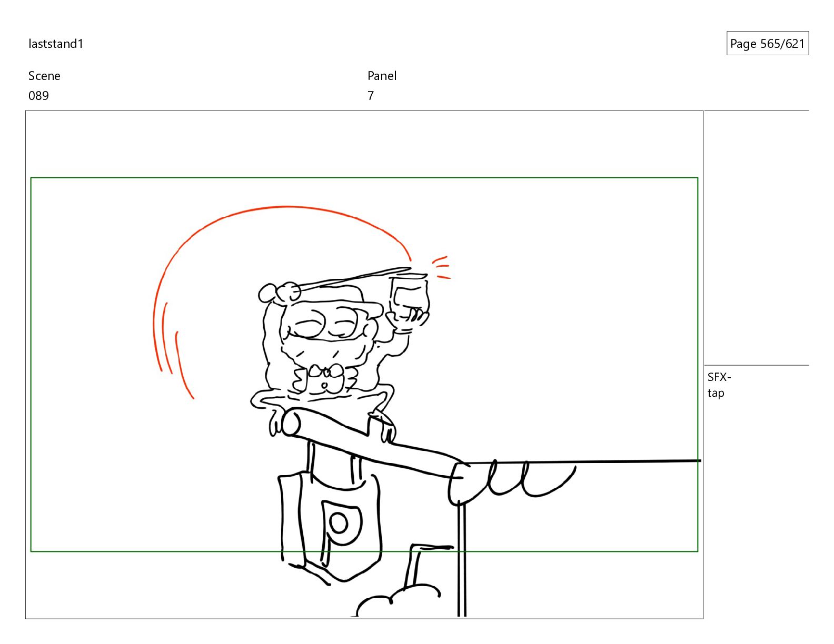
Task: Click the panel number '7'
Action: click(371, 96)
